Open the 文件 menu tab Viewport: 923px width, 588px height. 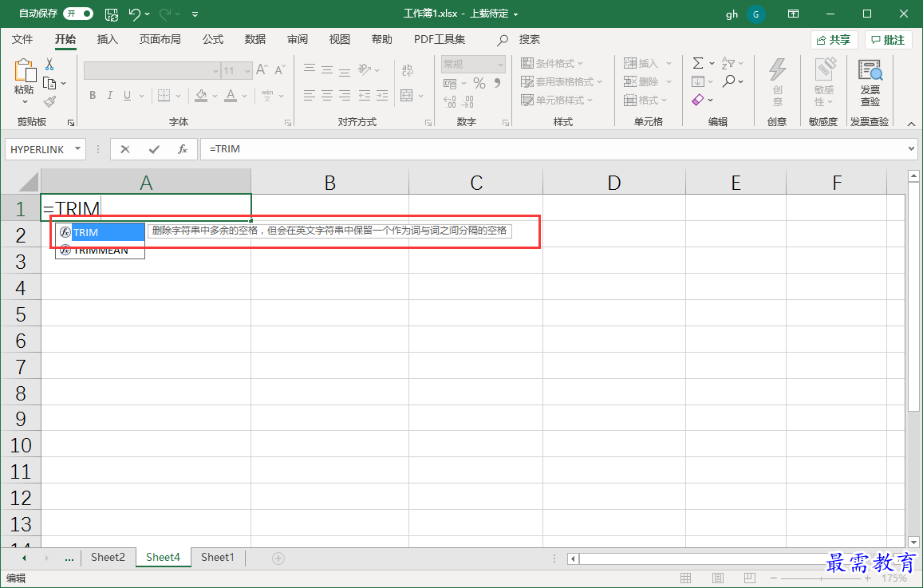(x=22, y=39)
